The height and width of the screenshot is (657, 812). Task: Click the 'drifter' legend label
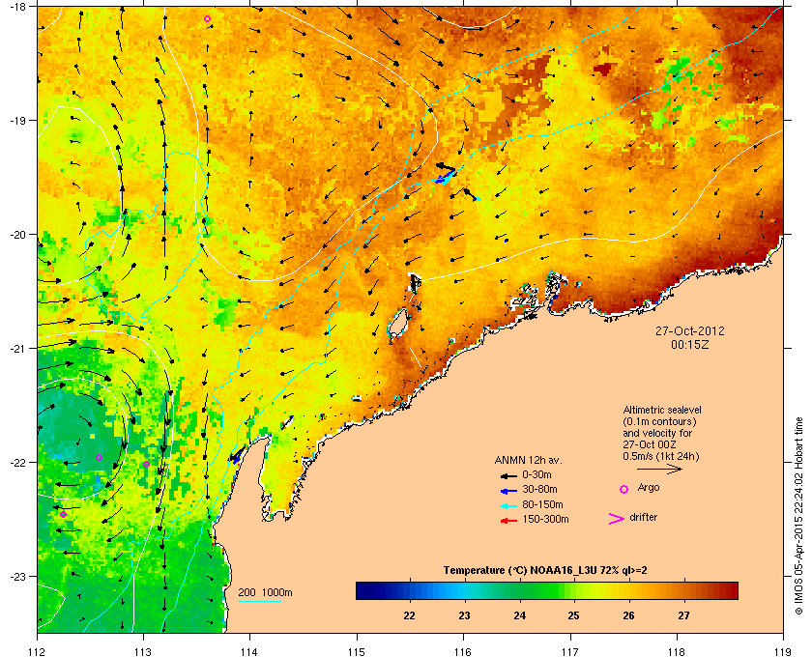(x=643, y=517)
